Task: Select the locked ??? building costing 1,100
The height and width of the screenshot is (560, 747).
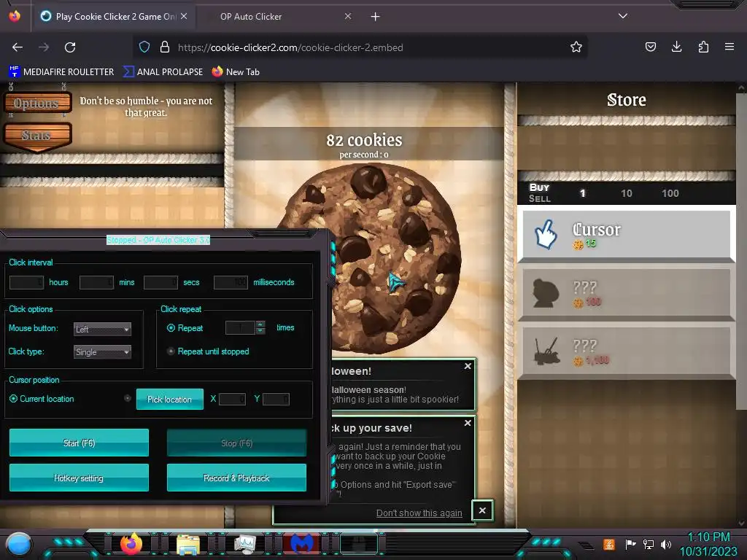Action: click(626, 351)
